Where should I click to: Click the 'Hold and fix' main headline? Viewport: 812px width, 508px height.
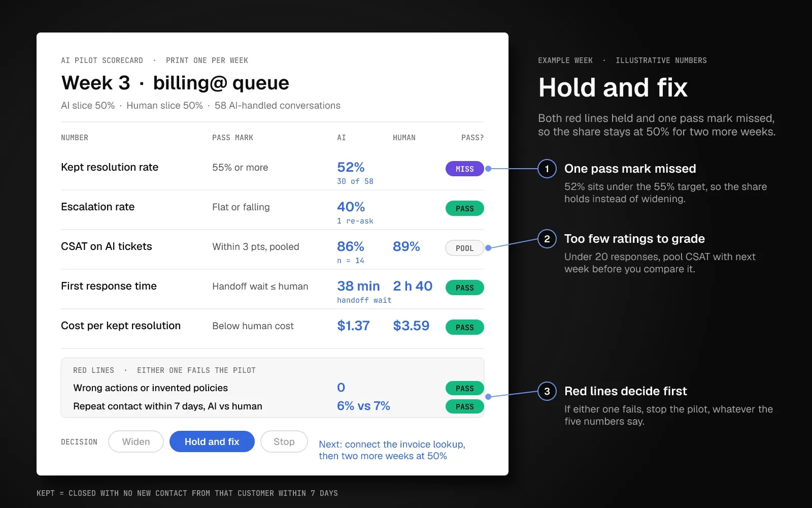(613, 87)
